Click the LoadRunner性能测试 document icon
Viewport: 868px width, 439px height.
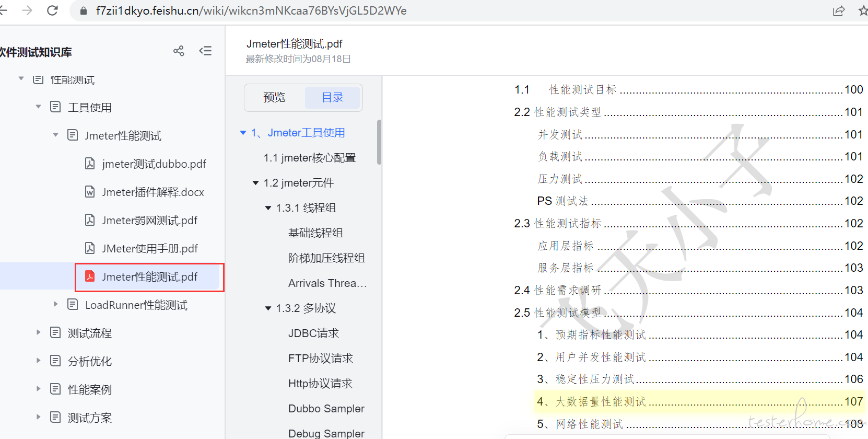73,305
